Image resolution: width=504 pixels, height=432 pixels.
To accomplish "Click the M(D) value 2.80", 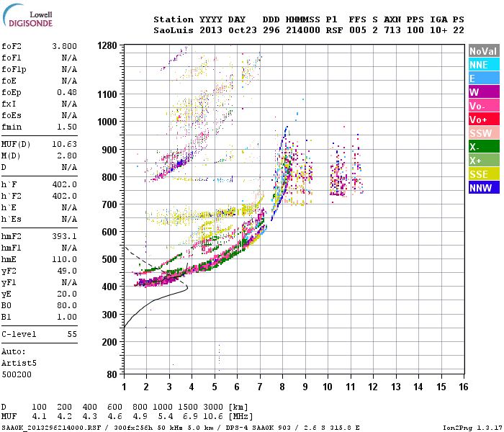I will (x=67, y=156).
